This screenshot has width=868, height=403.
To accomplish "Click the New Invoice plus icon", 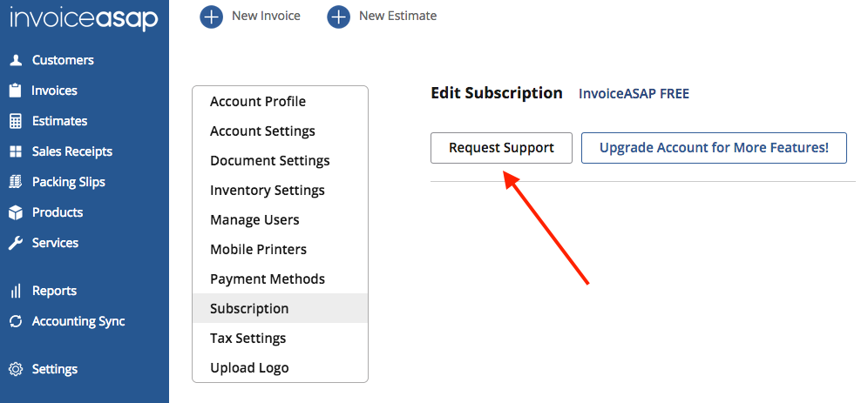I will (x=211, y=17).
